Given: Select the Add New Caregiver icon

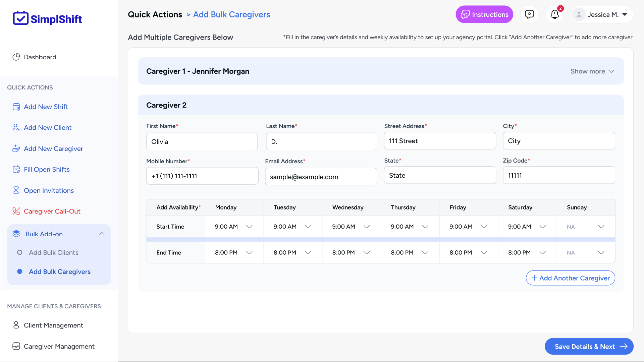Looking at the screenshot, I should (16, 148).
